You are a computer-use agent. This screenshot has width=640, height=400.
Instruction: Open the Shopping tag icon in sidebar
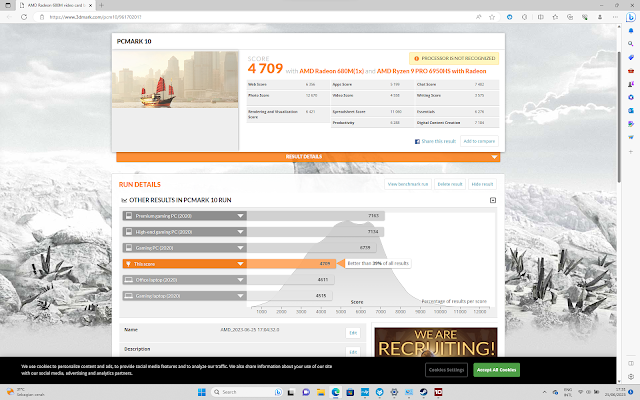(631, 57)
